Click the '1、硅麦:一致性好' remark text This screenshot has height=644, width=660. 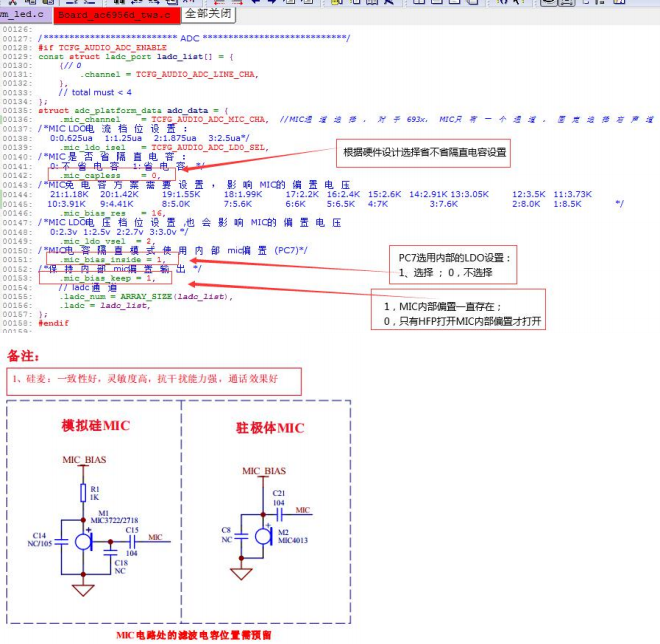click(145, 379)
